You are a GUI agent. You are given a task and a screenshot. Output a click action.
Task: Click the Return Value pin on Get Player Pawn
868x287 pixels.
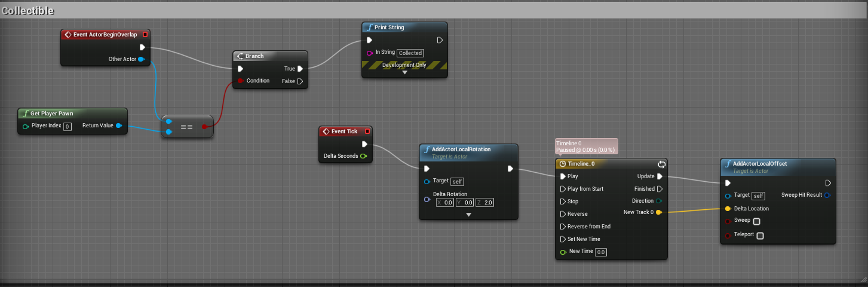point(119,126)
